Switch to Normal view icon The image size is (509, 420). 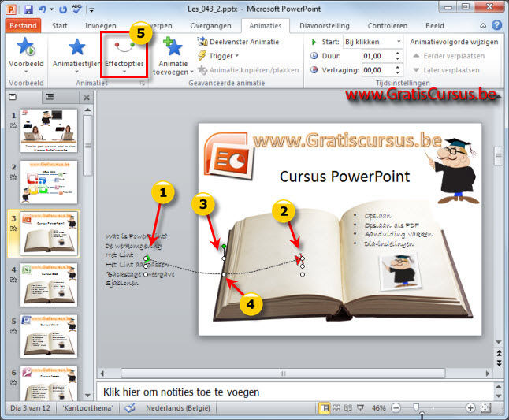325,408
